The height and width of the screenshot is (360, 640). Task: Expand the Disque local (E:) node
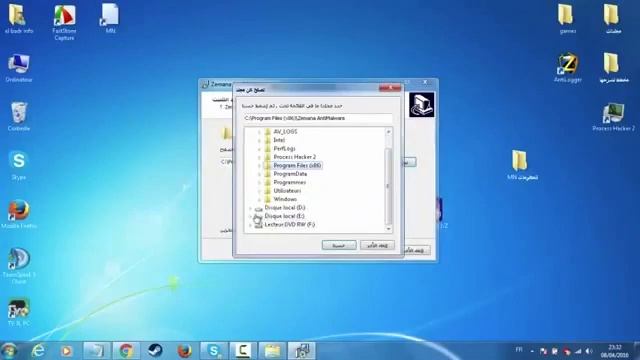(x=250, y=216)
